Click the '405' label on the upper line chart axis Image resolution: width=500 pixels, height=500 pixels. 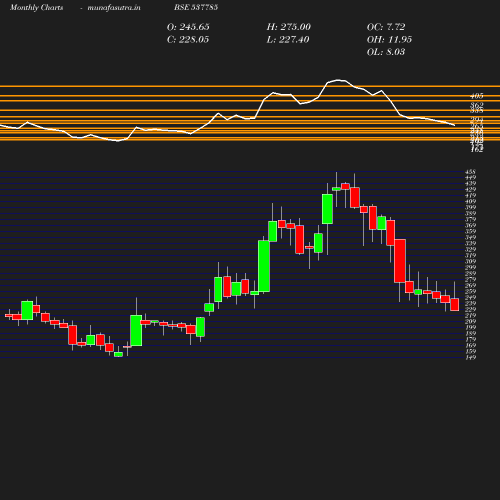477,96
